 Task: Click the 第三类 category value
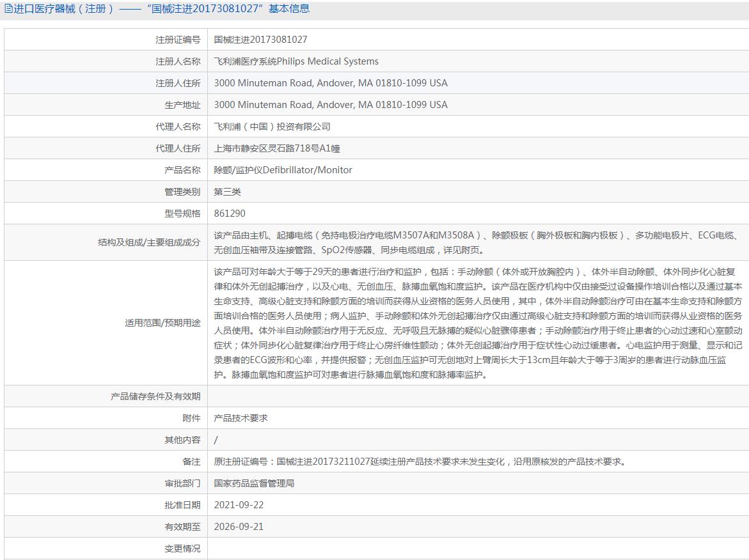[227, 192]
